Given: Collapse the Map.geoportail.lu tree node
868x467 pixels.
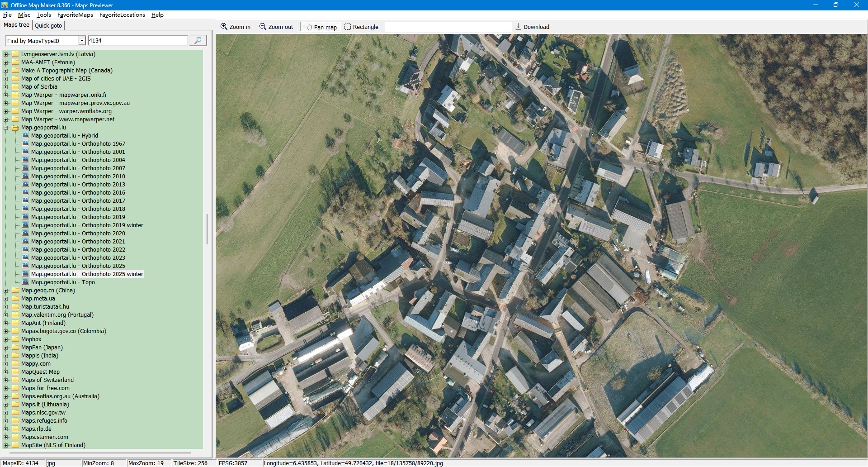Looking at the screenshot, I should [x=6, y=128].
